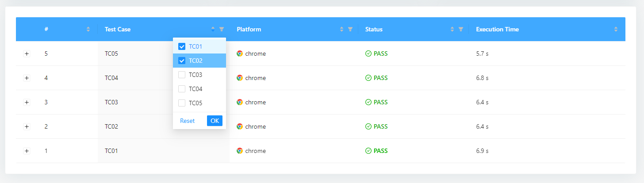Click the chrome icon in TC03 row
This screenshot has width=644, height=183.
(240, 102)
